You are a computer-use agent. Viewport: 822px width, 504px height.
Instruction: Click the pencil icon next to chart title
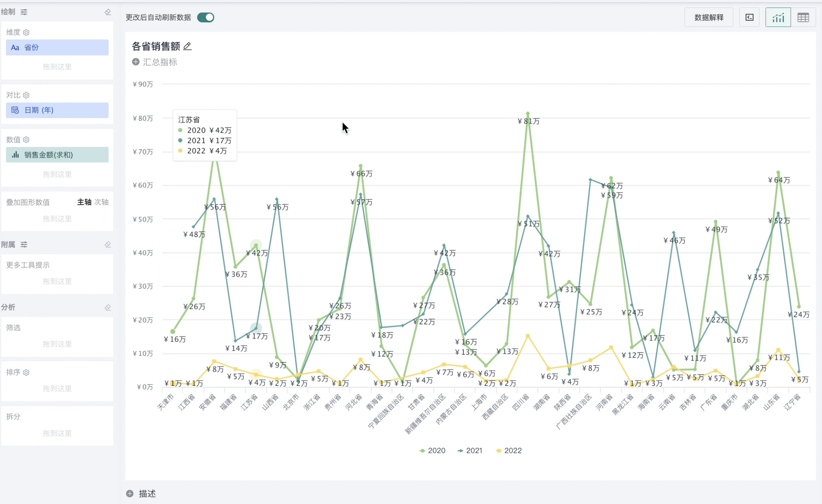click(188, 46)
